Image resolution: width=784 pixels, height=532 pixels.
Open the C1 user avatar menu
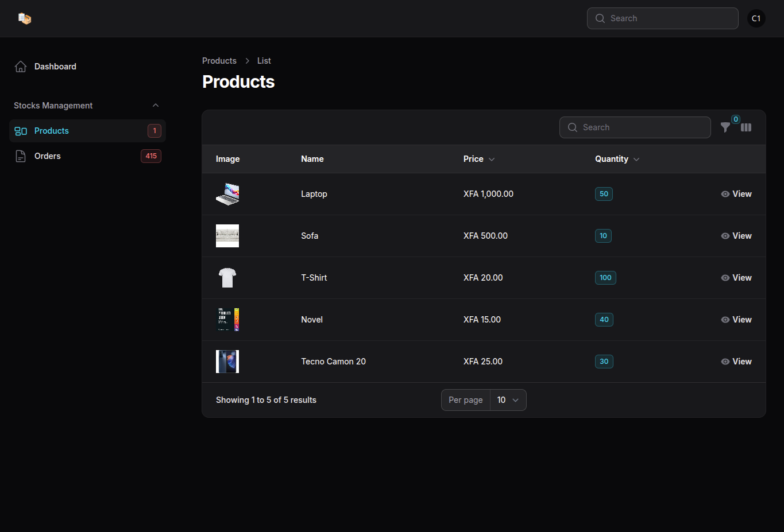pos(756,18)
